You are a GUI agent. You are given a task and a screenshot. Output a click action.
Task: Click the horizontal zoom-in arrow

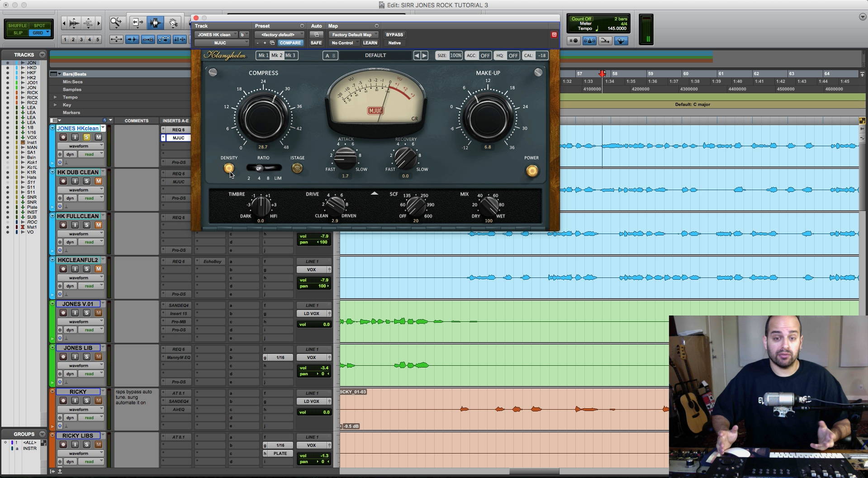[x=99, y=23]
